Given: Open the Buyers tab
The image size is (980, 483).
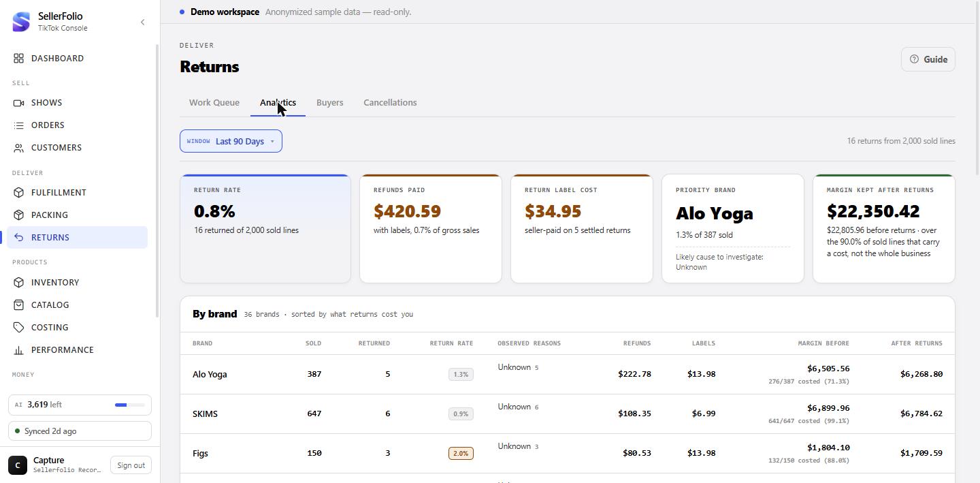Looking at the screenshot, I should pyautogui.click(x=330, y=103).
